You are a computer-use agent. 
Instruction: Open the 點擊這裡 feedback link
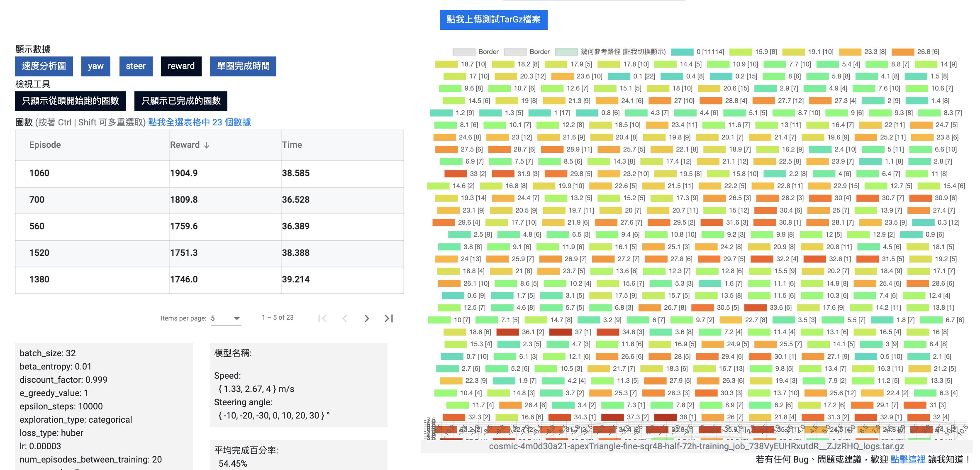pos(908,460)
